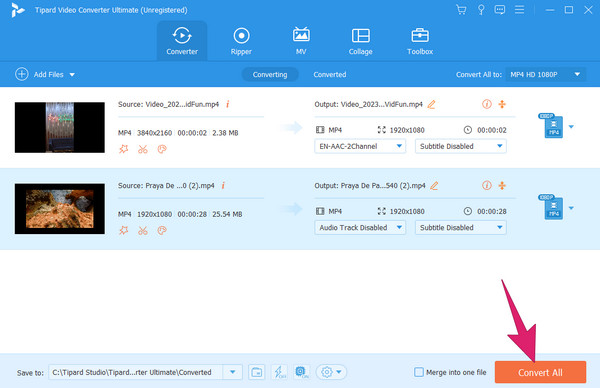Open the MV maker module
The height and width of the screenshot is (388, 600).
tap(301, 41)
